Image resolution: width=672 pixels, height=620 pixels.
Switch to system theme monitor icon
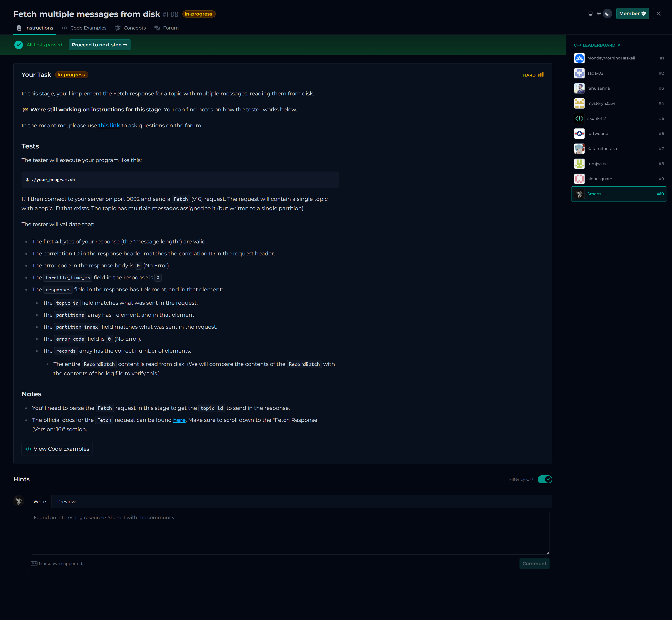click(591, 14)
